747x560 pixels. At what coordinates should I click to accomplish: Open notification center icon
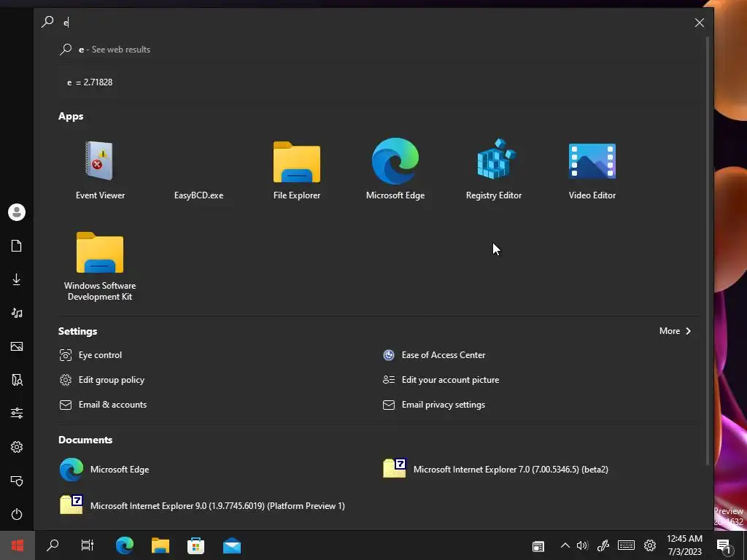pos(724,546)
